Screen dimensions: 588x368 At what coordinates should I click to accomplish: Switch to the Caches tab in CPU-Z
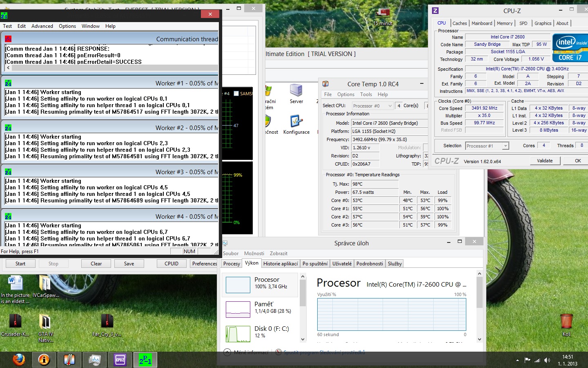[459, 23]
